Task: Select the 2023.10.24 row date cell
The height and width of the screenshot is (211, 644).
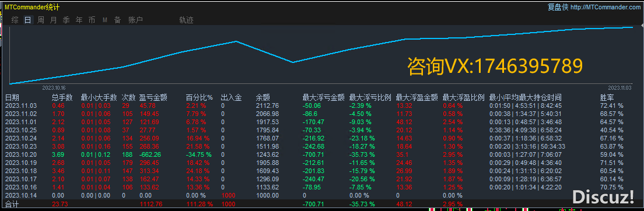Action: [21, 138]
